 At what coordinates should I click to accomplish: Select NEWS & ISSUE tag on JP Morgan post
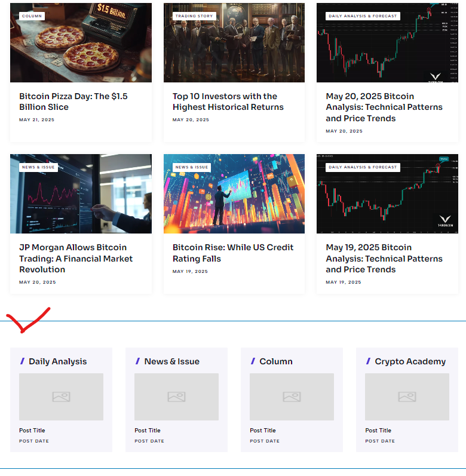point(38,167)
